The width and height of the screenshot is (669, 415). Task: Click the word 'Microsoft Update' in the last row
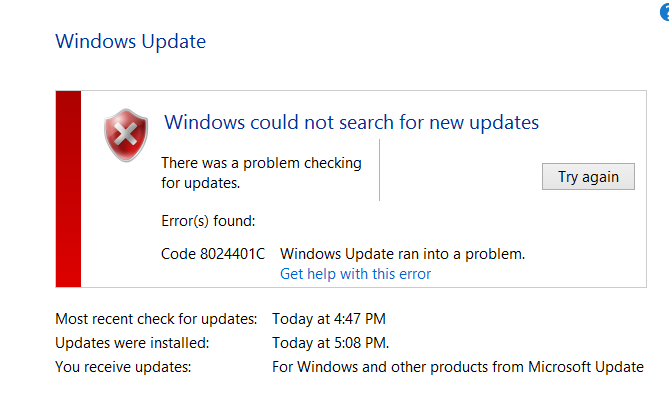586,367
